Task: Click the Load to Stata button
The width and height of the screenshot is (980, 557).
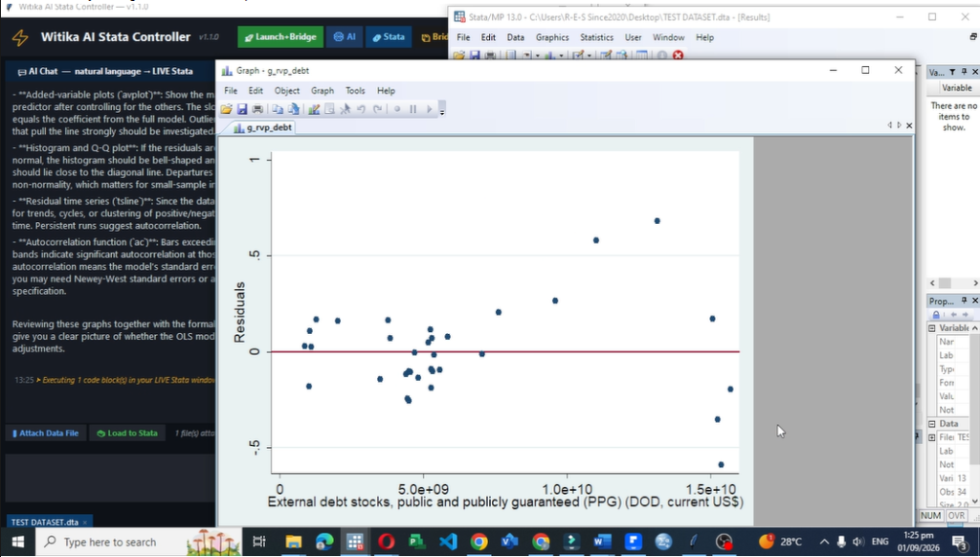Action: [127, 434]
